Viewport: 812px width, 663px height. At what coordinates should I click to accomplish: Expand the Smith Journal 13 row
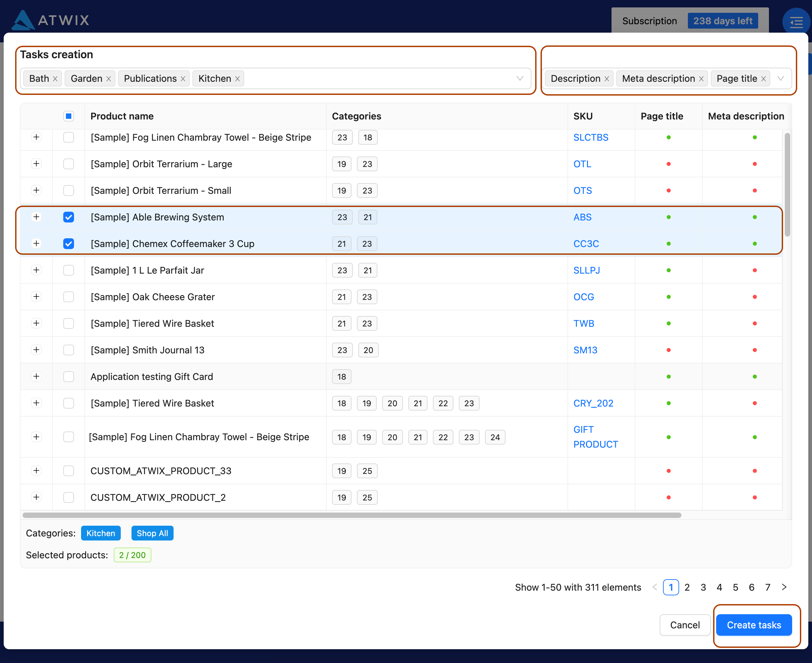pyautogui.click(x=36, y=350)
